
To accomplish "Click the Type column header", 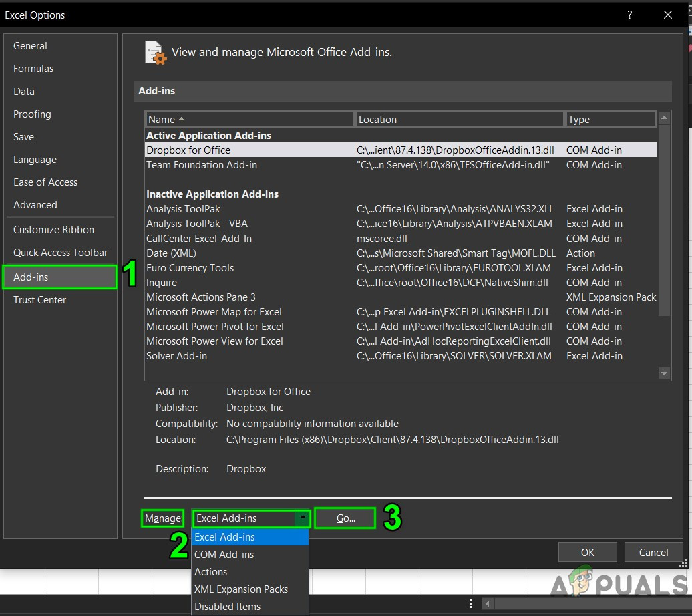I will [x=610, y=120].
